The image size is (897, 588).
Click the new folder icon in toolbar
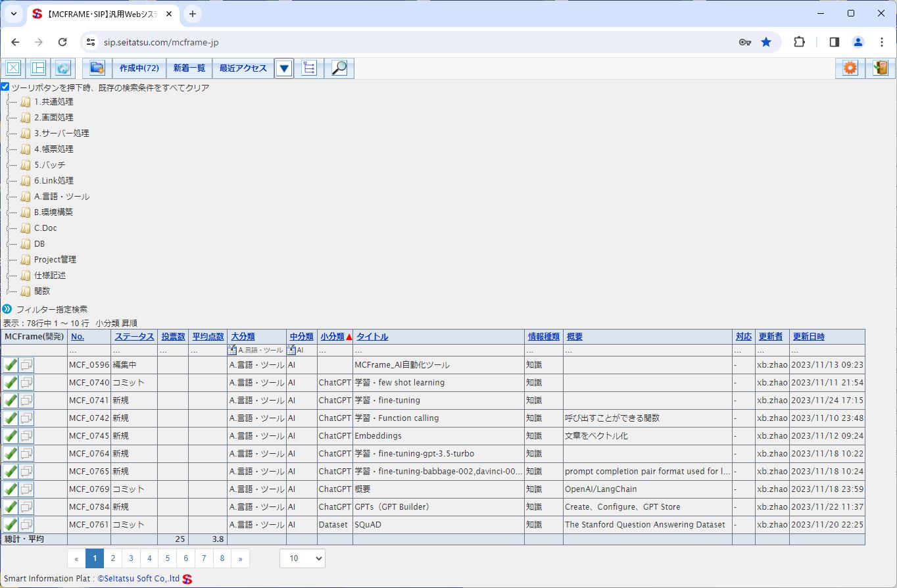point(97,68)
